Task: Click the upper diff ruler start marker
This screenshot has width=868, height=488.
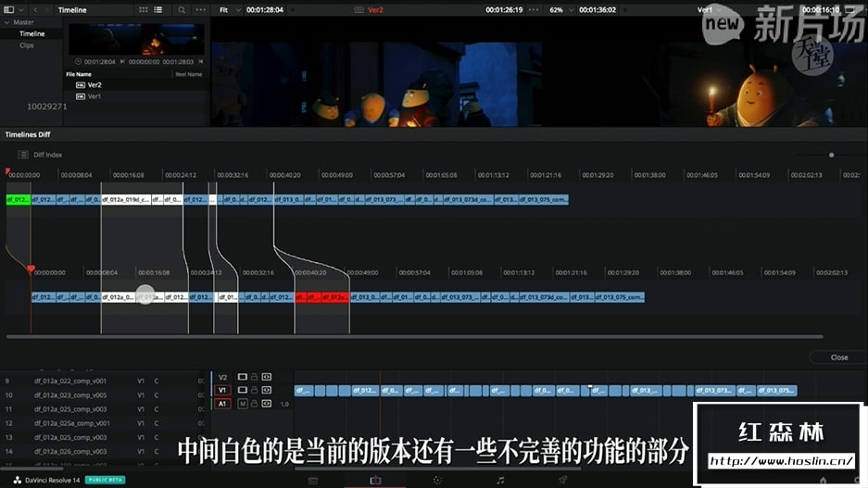Action: pyautogui.click(x=7, y=171)
